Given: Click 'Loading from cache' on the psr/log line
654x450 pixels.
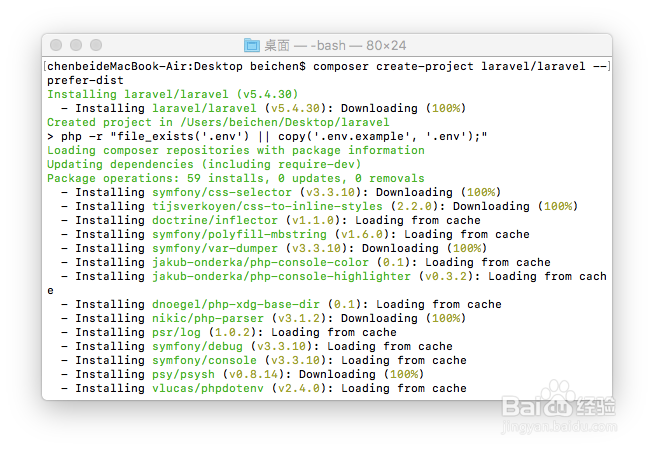Looking at the screenshot, I should [334, 332].
